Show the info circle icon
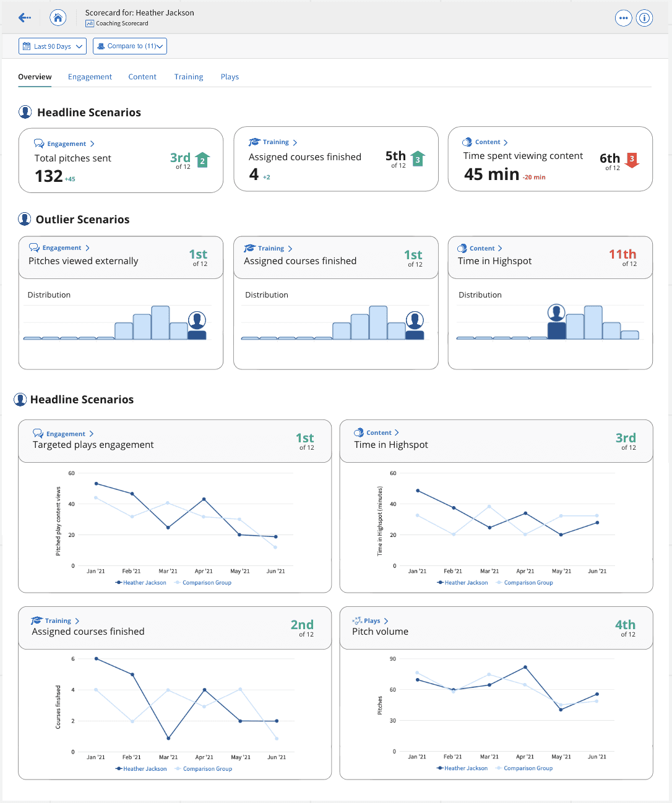 click(644, 18)
